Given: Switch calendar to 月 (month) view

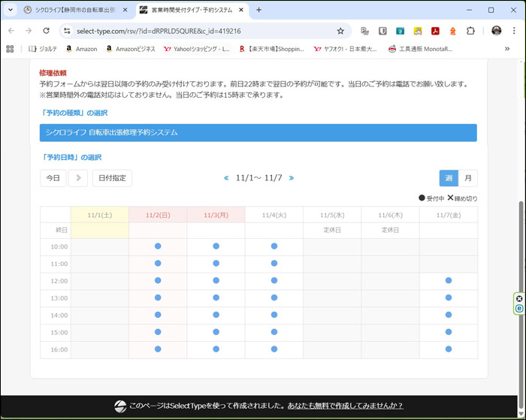Looking at the screenshot, I should tap(468, 178).
